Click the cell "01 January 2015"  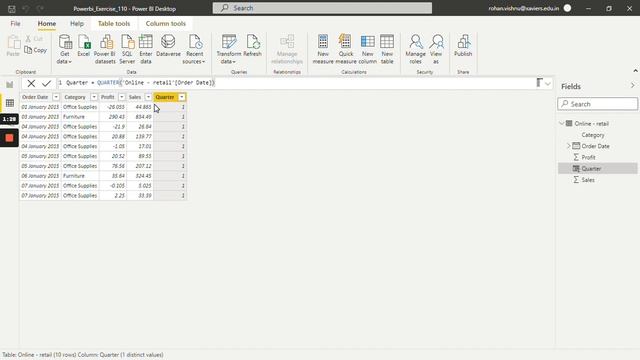click(40, 107)
